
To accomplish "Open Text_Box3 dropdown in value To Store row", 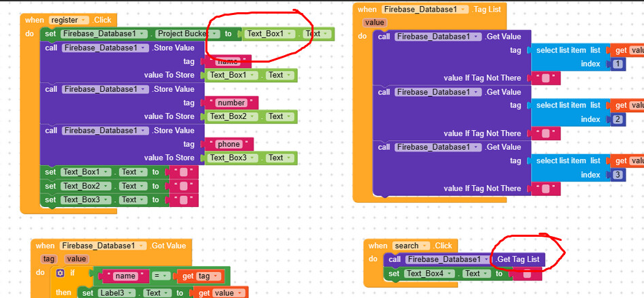I will (x=233, y=157).
